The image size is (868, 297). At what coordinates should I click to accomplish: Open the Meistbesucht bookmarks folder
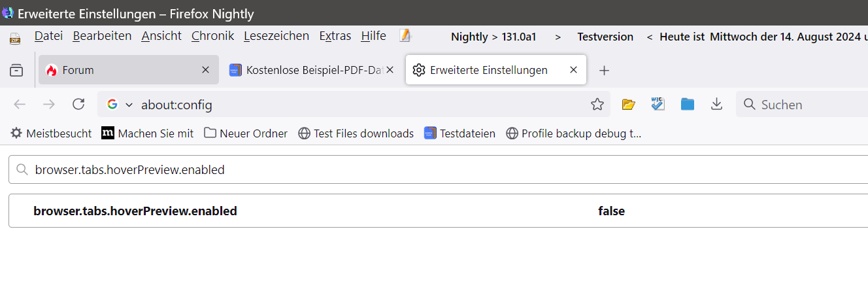pyautogui.click(x=51, y=133)
